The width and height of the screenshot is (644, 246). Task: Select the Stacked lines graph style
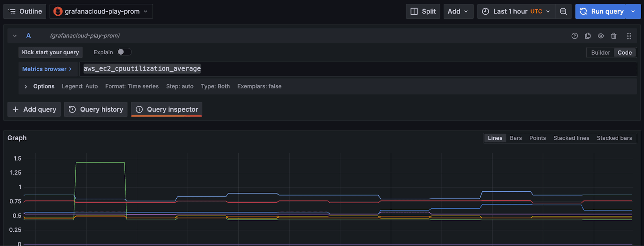pos(571,138)
